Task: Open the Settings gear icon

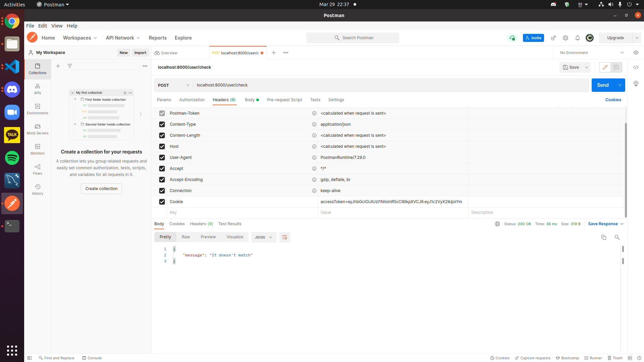Action: tap(566, 38)
